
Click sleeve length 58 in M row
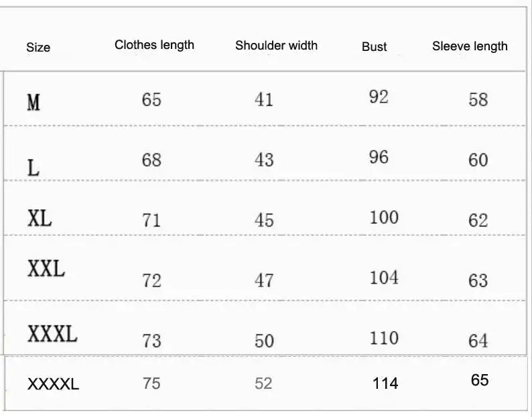coord(478,100)
